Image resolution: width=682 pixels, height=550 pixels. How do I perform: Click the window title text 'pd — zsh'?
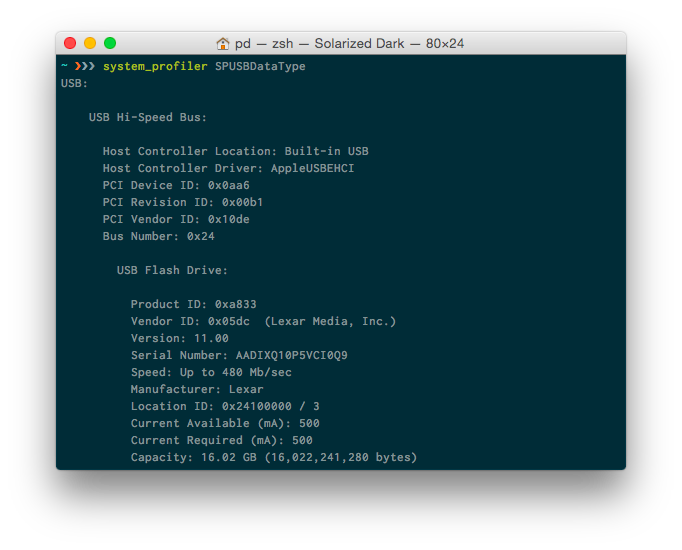click(264, 43)
